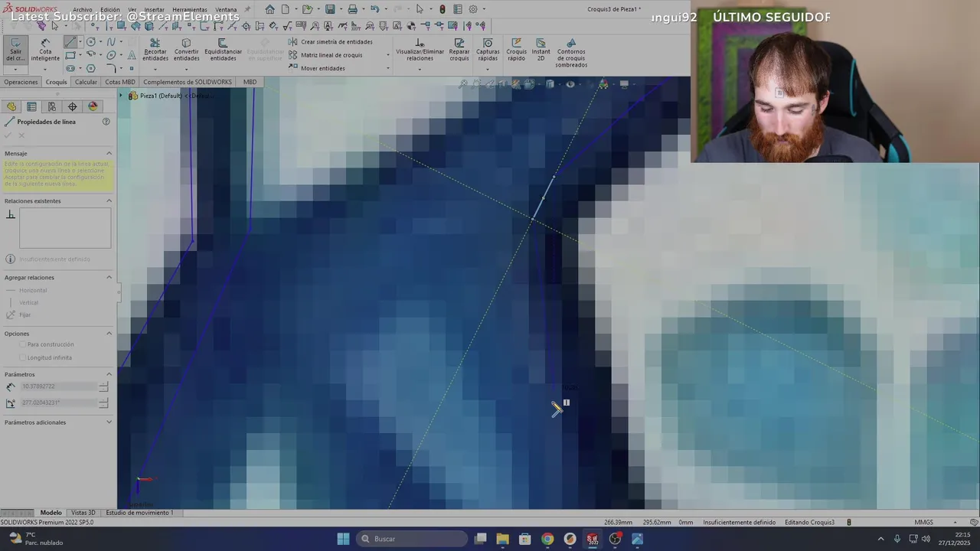980x551 pixels.
Task: Click the Print icon
Action: pyautogui.click(x=352, y=9)
